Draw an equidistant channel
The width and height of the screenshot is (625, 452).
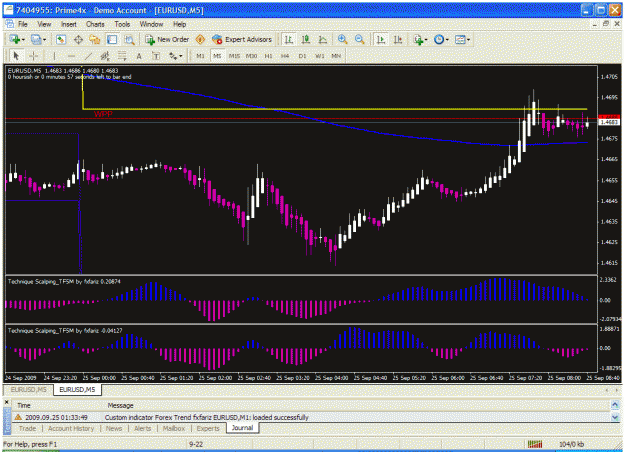pyautogui.click(x=105, y=56)
